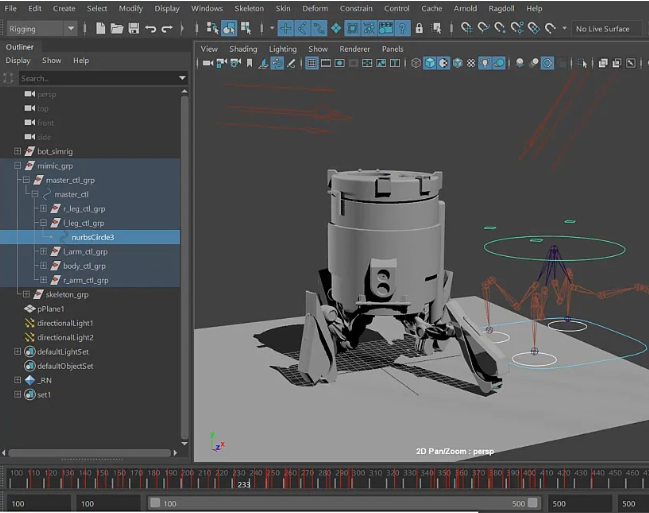Open the Shading panel menu
The height and width of the screenshot is (513, 649).
click(x=243, y=48)
